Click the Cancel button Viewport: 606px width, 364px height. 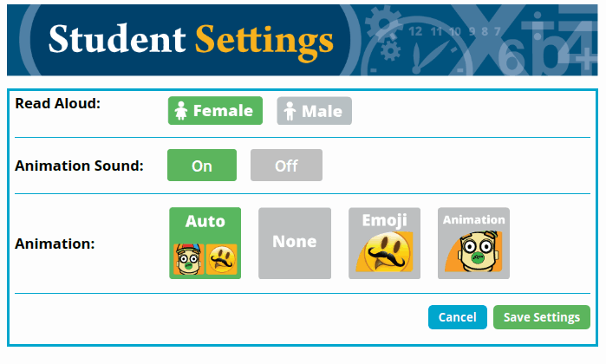click(x=458, y=317)
